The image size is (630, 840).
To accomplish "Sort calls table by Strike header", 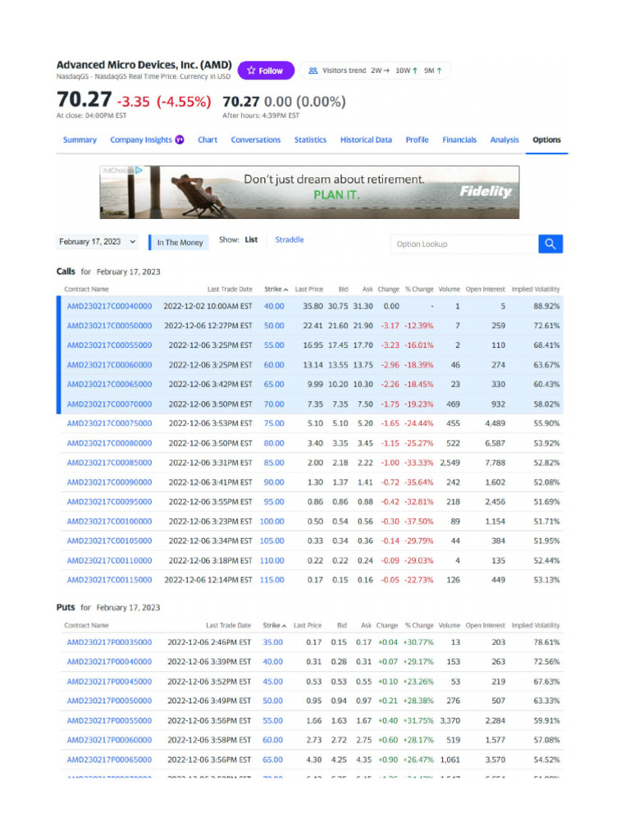I will coord(276,290).
